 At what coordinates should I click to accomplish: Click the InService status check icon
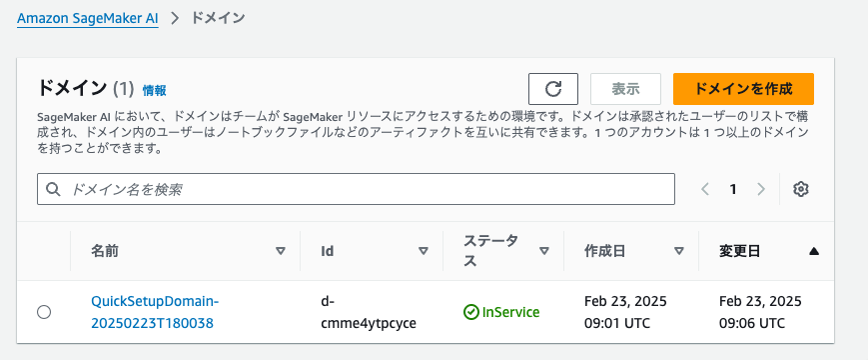point(470,312)
